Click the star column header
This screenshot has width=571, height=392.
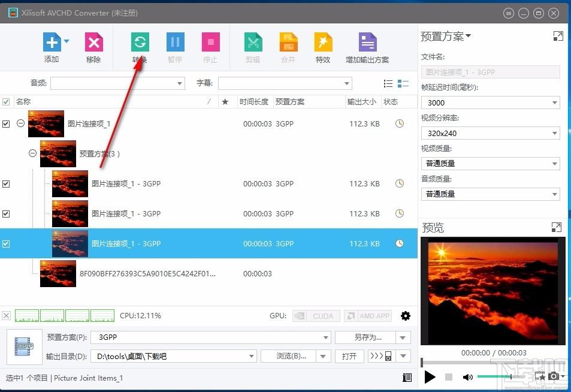click(x=225, y=102)
